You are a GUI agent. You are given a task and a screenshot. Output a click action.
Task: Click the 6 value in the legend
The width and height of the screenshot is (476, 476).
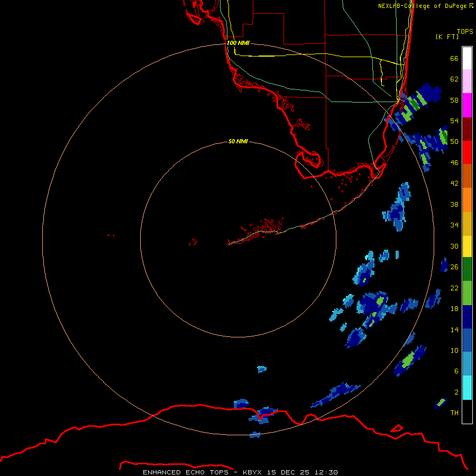pyautogui.click(x=456, y=371)
